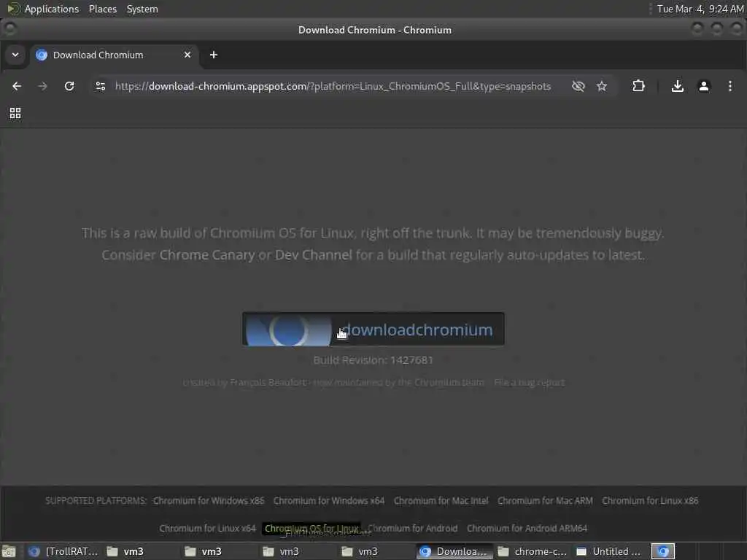This screenshot has width=747, height=560.
Task: Open the Dev Channel link
Action: point(314,254)
